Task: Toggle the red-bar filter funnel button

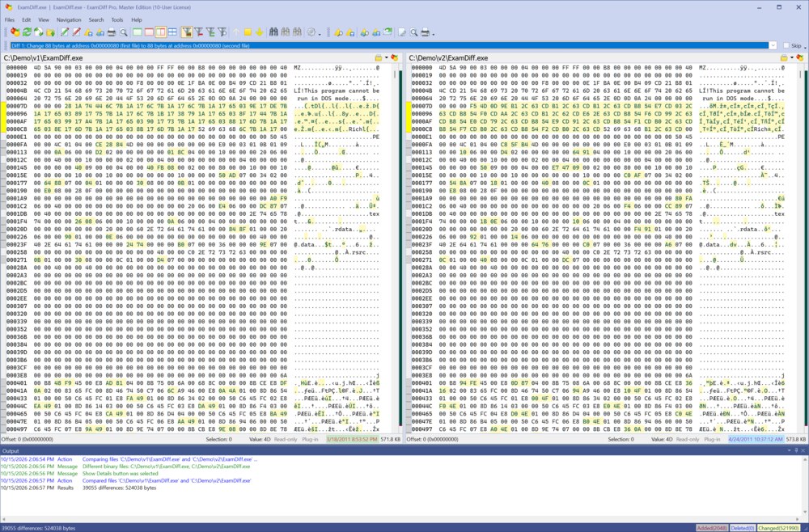Action: (x=199, y=32)
